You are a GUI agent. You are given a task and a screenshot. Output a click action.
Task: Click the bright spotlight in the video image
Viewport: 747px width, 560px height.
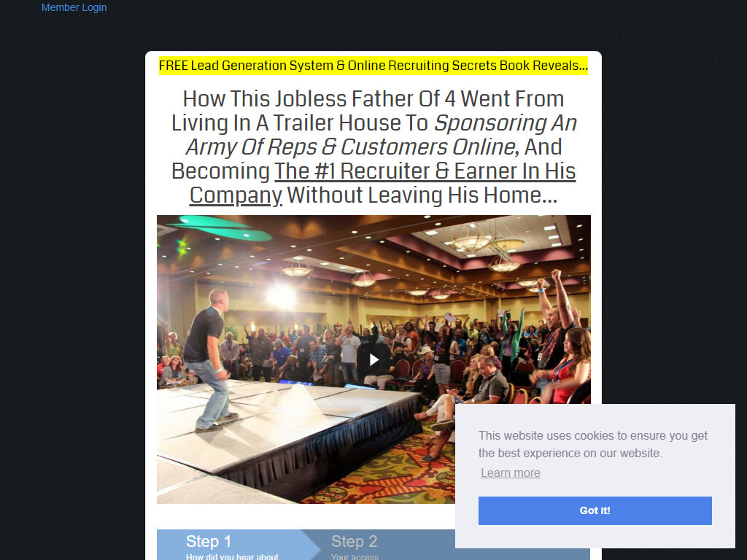click(x=281, y=296)
